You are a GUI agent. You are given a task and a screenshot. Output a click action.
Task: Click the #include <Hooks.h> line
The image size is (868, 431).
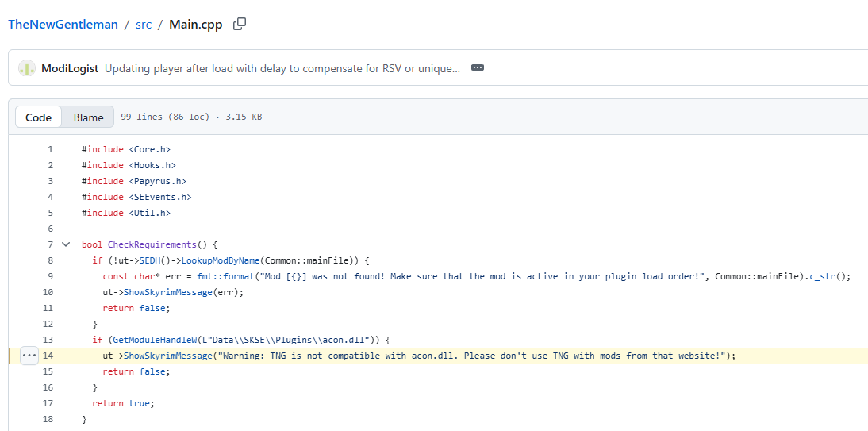(129, 165)
